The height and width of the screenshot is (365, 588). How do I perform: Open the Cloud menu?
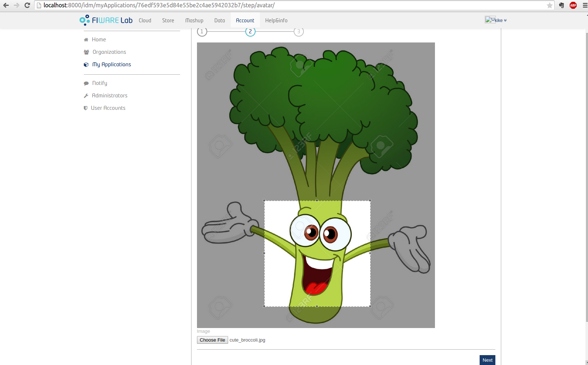coord(145,21)
